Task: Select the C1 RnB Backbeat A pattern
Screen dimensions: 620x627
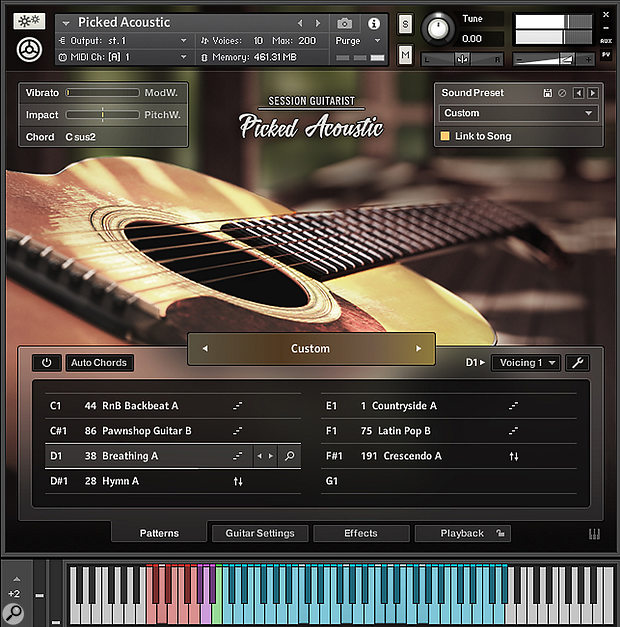Action: [x=173, y=406]
